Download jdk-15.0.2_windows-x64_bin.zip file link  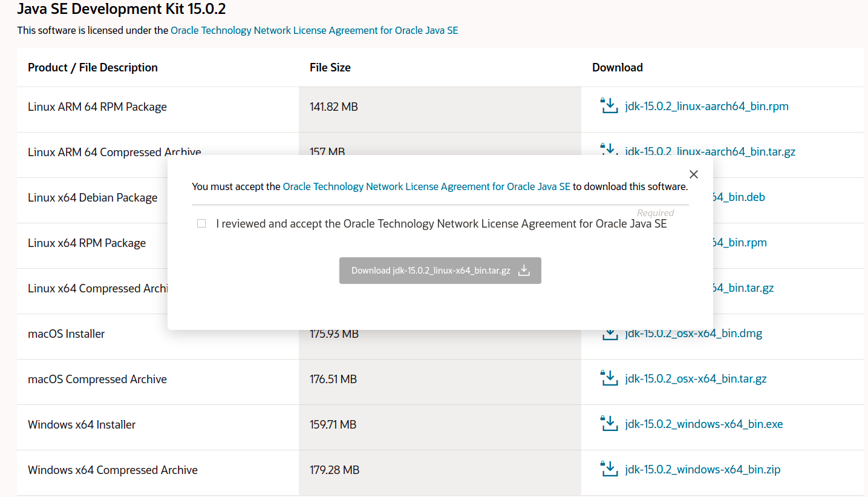[703, 470]
